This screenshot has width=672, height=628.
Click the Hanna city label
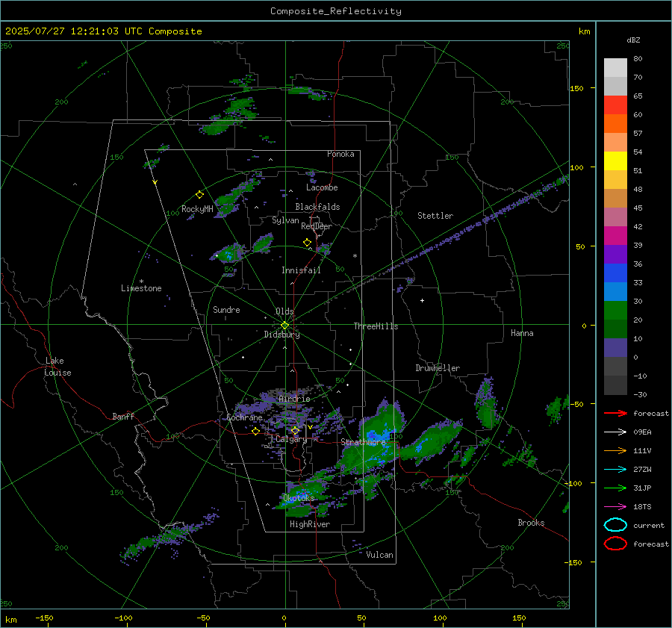tap(522, 333)
